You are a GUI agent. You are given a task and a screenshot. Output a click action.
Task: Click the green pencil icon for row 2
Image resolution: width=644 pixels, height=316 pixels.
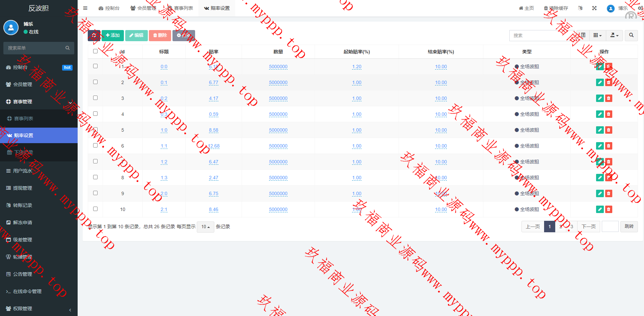[599, 82]
